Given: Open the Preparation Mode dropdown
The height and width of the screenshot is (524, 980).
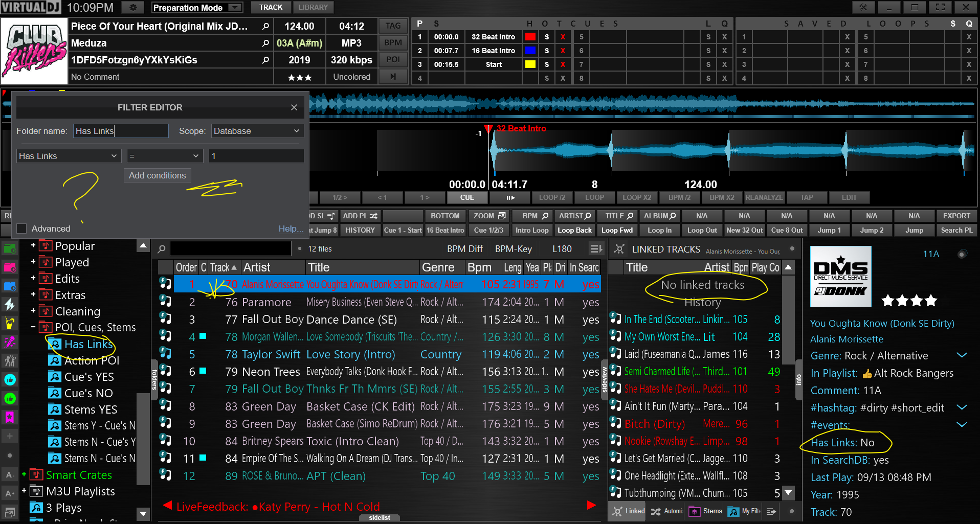Looking at the screenshot, I should 197,8.
